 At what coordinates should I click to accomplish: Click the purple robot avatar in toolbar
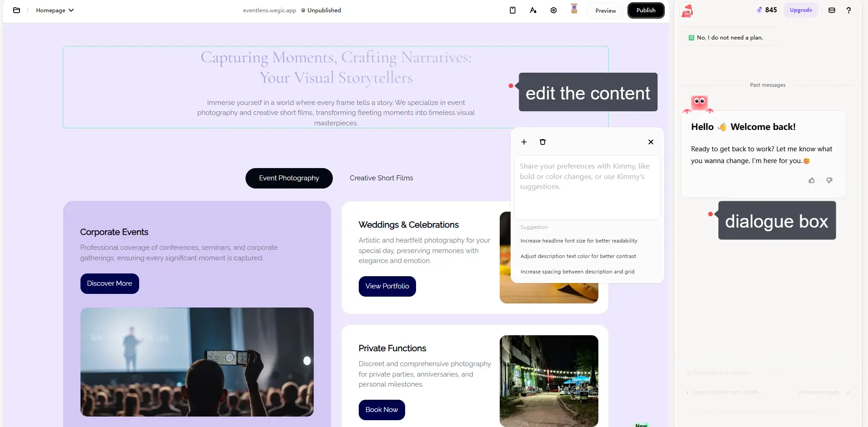[x=574, y=9]
